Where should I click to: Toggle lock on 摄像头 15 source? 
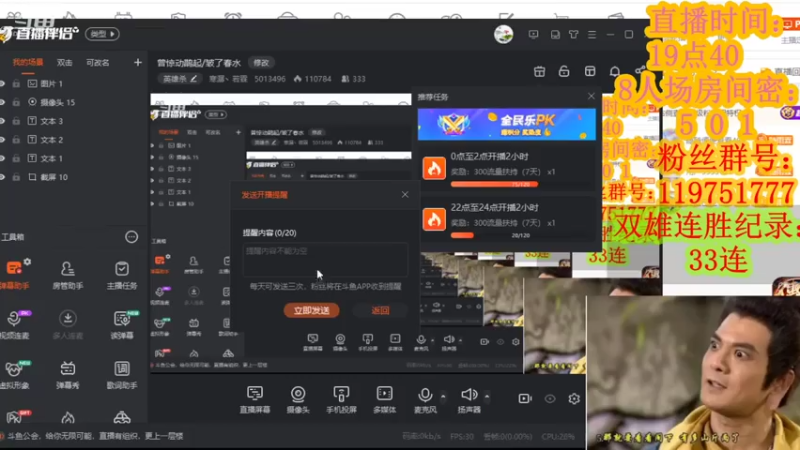pyautogui.click(x=16, y=102)
